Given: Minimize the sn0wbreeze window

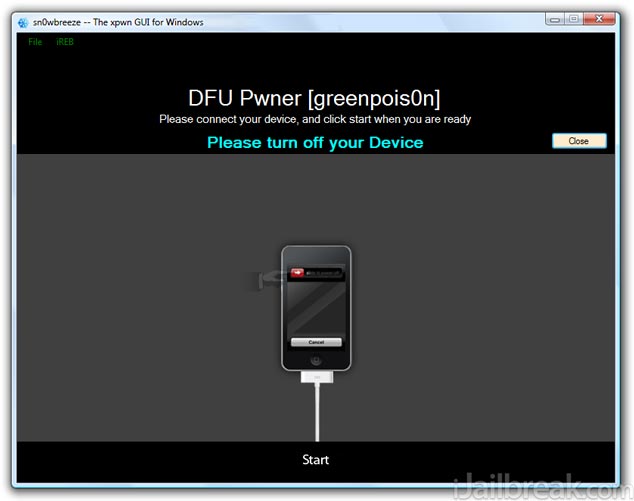Looking at the screenshot, I should click(555, 19).
